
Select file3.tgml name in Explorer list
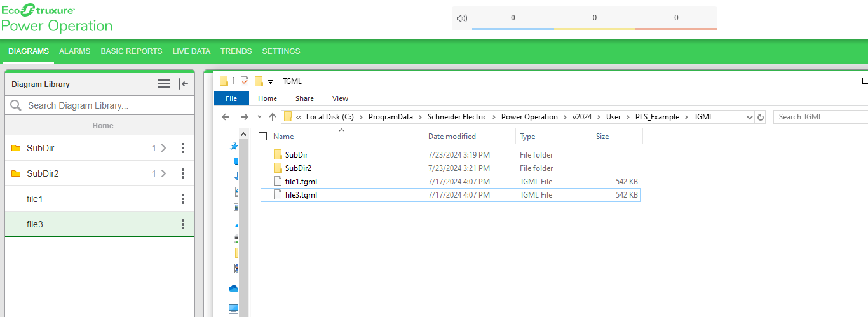click(x=301, y=195)
